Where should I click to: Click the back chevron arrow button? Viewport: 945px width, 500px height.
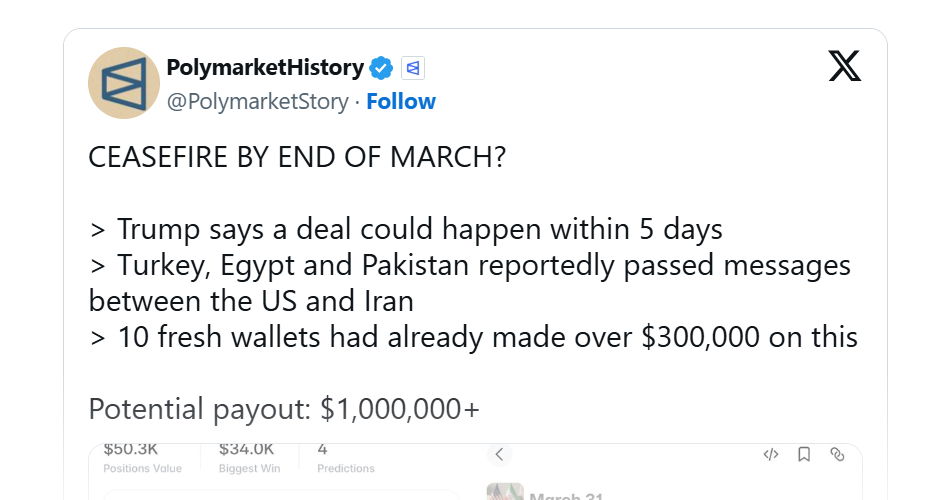coord(498,454)
